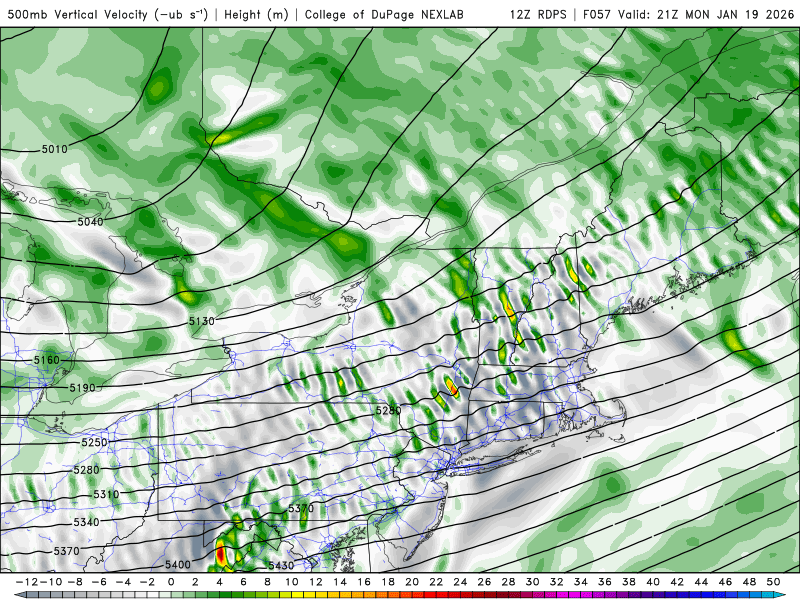Viewport: 800px width, 600px height.
Task: Click the '46' value on the color scale
Action: pyautogui.click(x=725, y=582)
